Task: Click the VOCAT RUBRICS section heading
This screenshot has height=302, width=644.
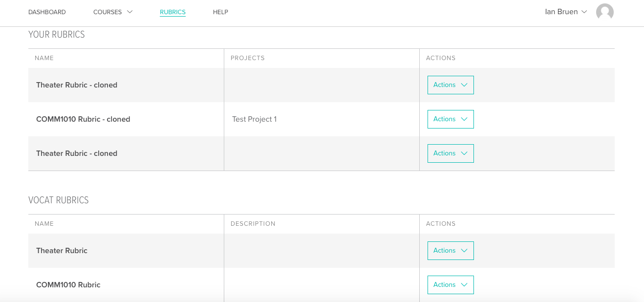Action: (x=59, y=200)
